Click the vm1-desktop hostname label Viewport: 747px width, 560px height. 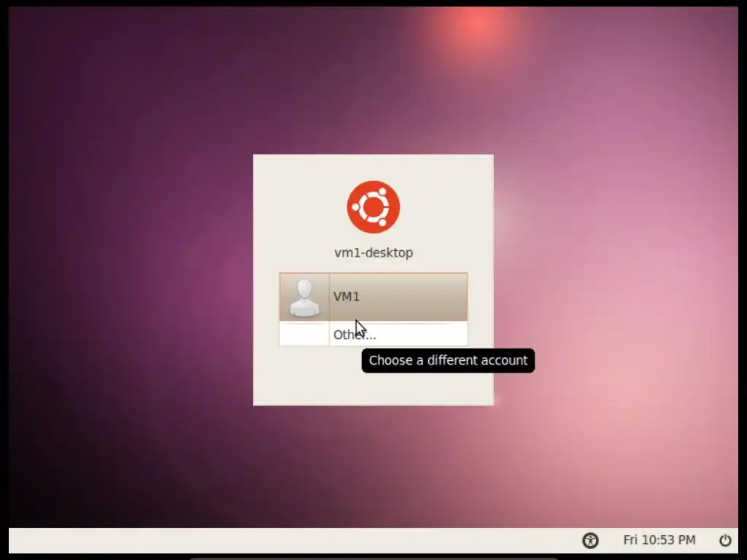coord(373,253)
